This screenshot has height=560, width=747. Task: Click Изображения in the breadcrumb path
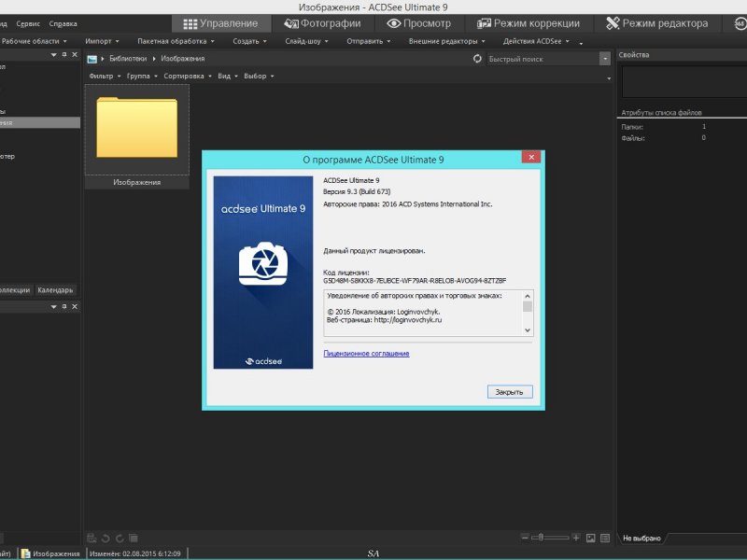tap(182, 59)
